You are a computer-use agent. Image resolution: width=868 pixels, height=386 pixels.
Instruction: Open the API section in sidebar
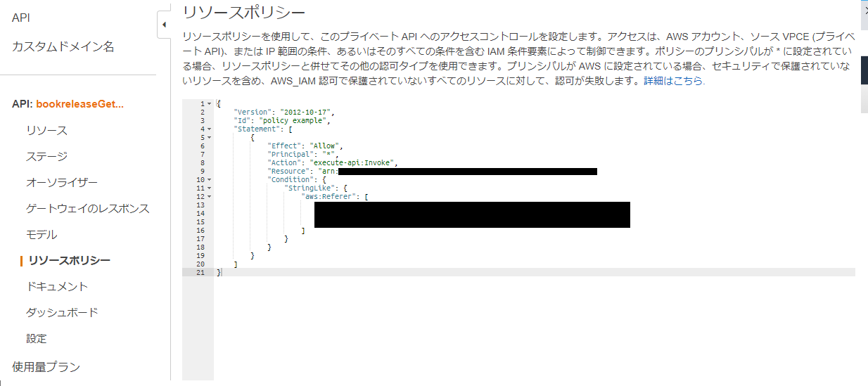tap(21, 18)
